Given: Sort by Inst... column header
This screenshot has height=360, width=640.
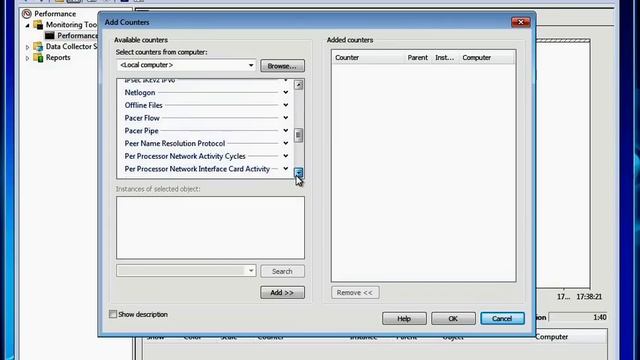Looking at the screenshot, I should click(446, 58).
